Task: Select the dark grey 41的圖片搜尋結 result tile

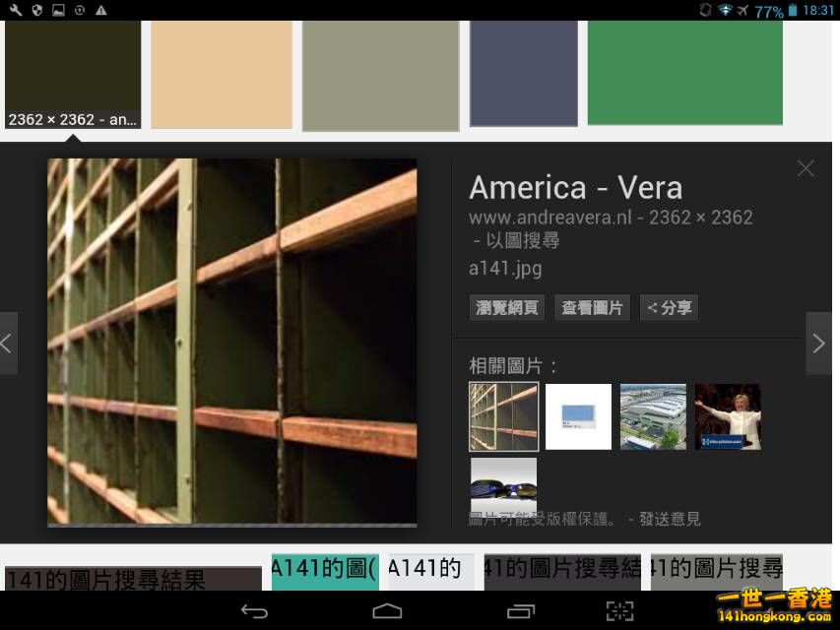Action: (x=562, y=572)
